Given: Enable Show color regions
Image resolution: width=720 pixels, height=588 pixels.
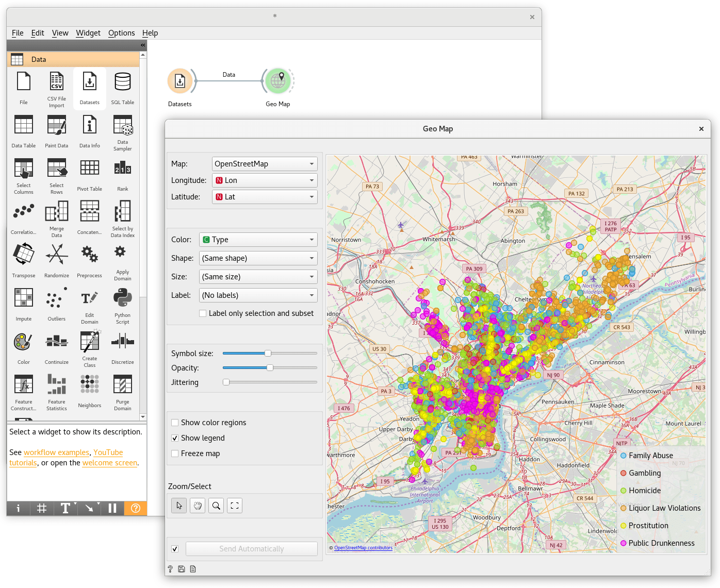Looking at the screenshot, I should [x=175, y=422].
